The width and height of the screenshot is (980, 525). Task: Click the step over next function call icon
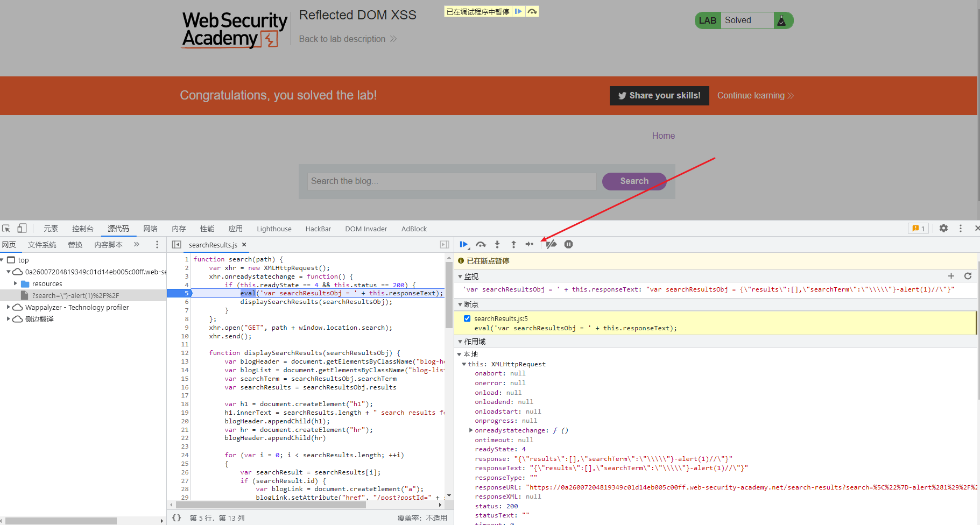(x=481, y=244)
